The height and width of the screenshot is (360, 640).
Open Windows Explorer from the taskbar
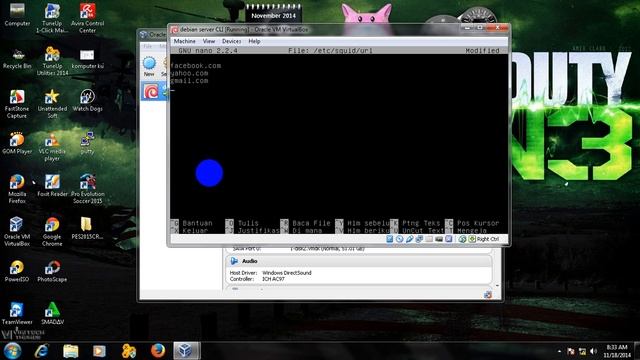(x=71, y=351)
